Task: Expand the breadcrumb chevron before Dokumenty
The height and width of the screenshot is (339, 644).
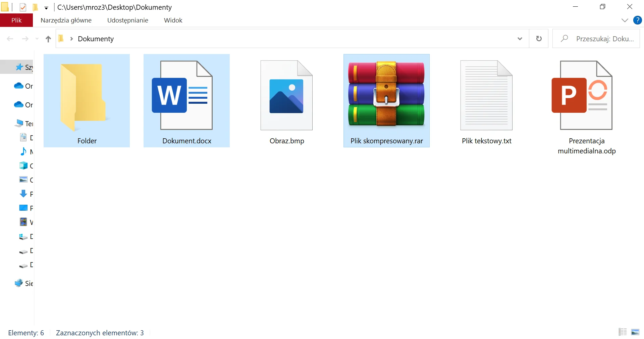Action: click(71, 39)
